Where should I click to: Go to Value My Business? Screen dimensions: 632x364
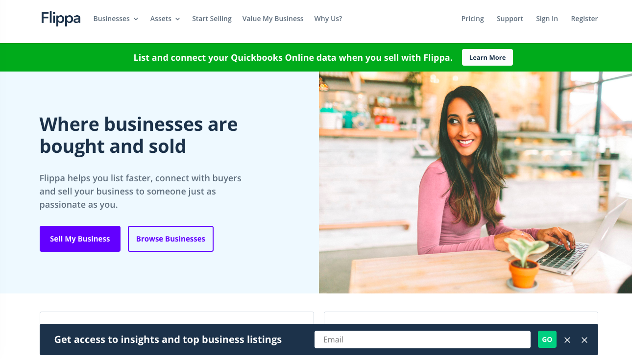(x=273, y=19)
